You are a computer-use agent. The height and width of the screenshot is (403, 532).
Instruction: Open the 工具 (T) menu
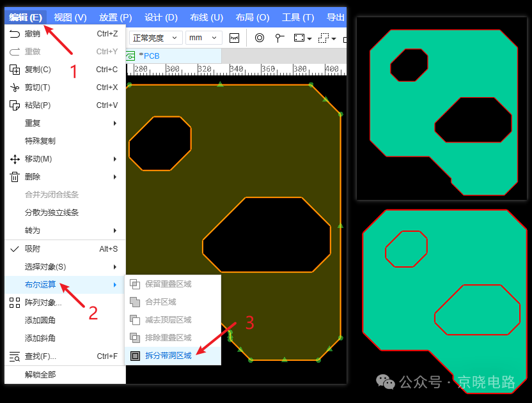click(298, 17)
